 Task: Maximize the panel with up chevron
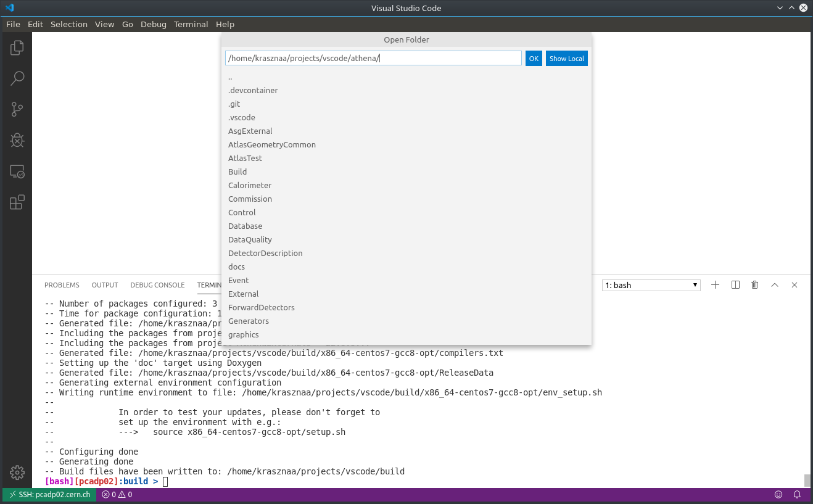click(775, 285)
